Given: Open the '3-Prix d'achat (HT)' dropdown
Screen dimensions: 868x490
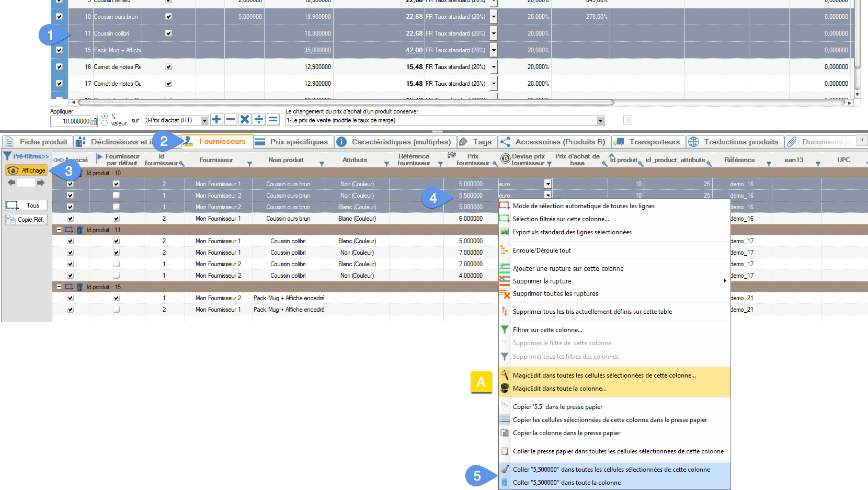Looking at the screenshot, I should 204,121.
